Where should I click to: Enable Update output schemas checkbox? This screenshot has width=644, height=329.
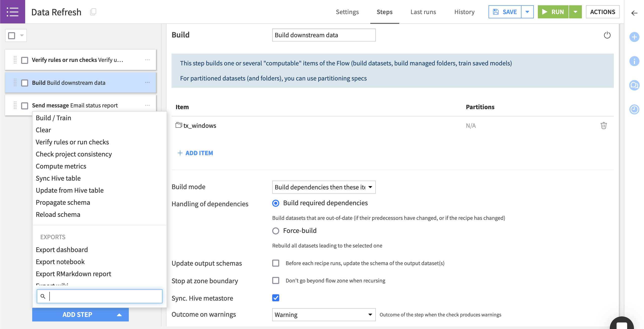point(276,263)
